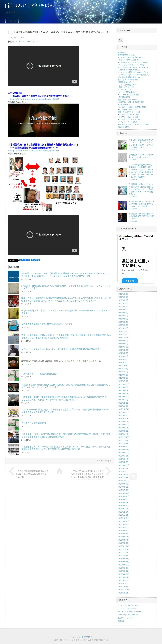Image resolution: width=162 pixels, height=644 pixels.
Task: Open the 【統一選トラブル】票数が投票者上回る article
Action: pos(39,374)
